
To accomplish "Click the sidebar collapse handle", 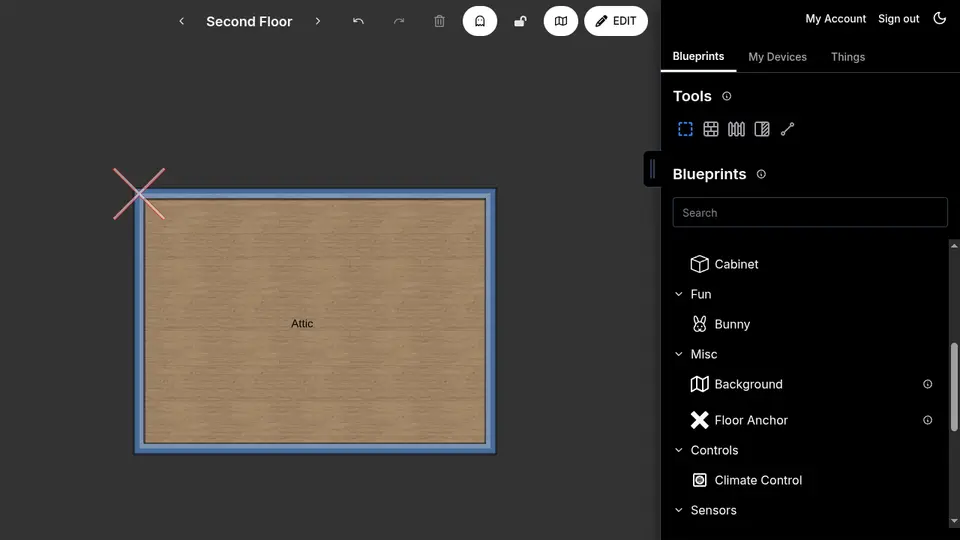I will coord(653,168).
